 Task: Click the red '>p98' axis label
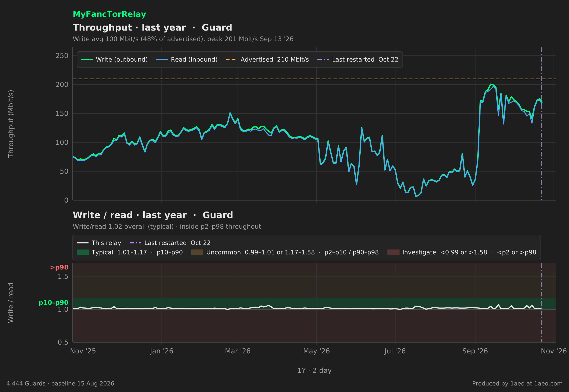(x=59, y=267)
